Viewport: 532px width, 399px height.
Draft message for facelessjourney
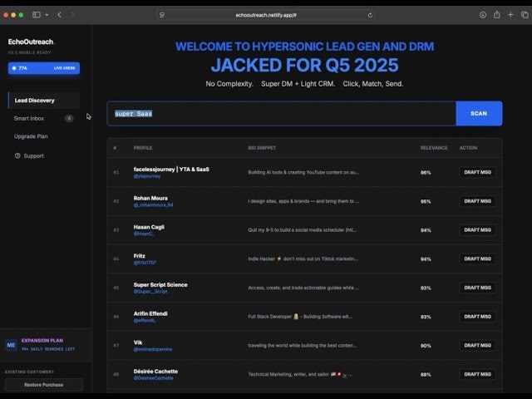477,172
